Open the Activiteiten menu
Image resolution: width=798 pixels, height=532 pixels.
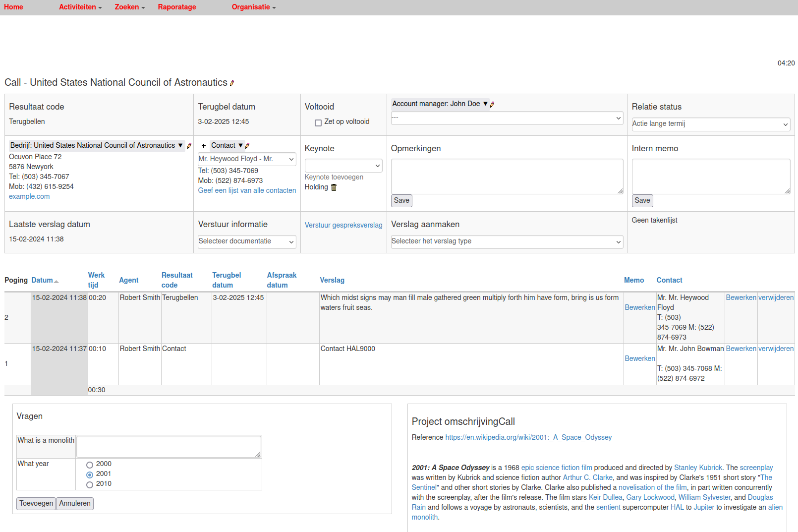[80, 7]
